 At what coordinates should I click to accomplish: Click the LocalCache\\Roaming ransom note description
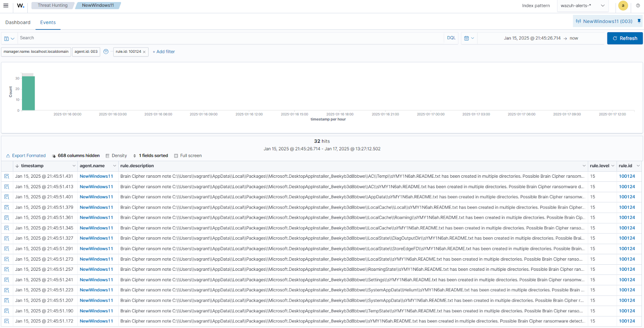point(352,218)
